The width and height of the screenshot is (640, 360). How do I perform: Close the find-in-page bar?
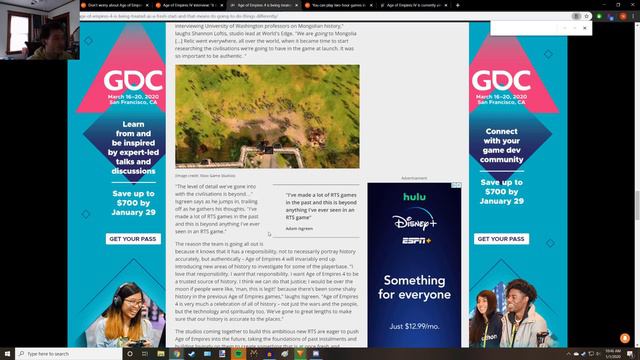pyautogui.click(x=584, y=28)
